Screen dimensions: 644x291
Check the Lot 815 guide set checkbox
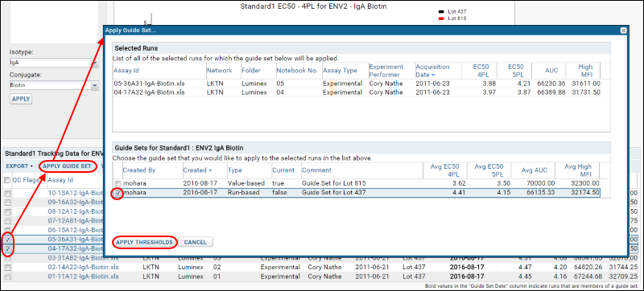(x=118, y=183)
